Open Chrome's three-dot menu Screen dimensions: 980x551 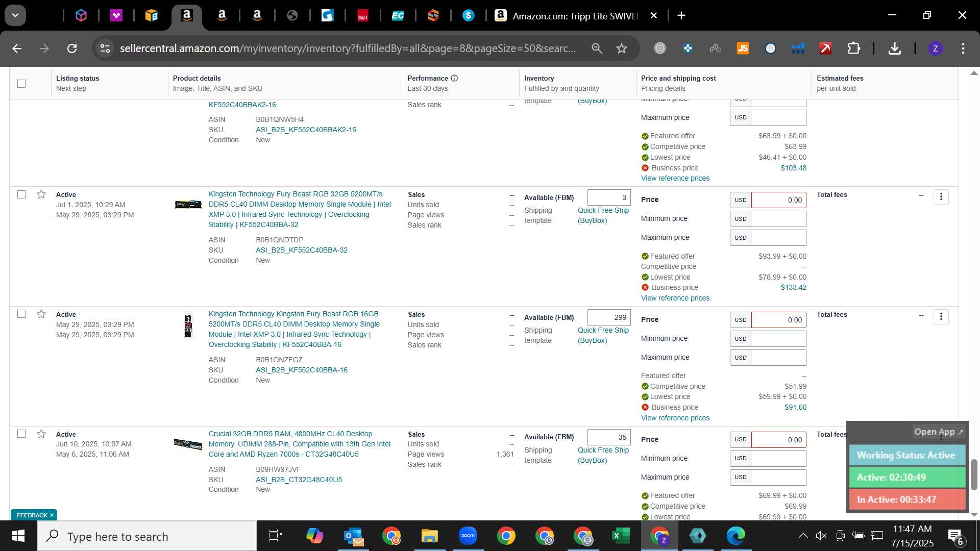(963, 48)
